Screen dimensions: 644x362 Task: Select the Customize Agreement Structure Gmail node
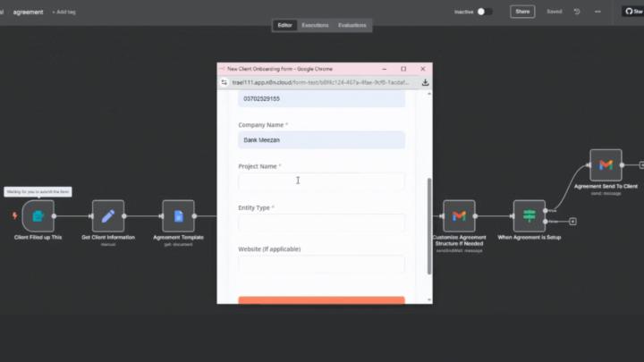coord(459,216)
